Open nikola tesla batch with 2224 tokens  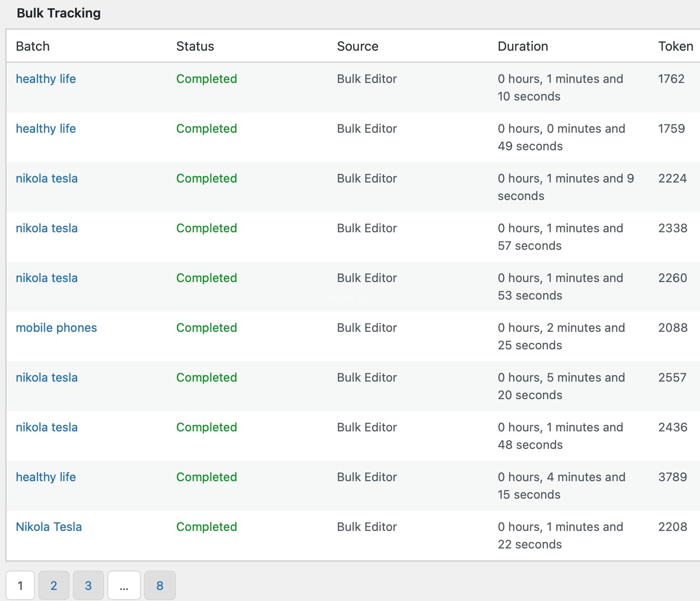click(47, 178)
